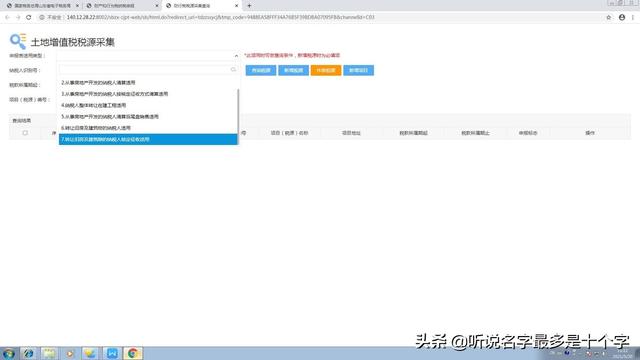
Task: Open Chrome's three-dot menu
Action: click(x=633, y=17)
